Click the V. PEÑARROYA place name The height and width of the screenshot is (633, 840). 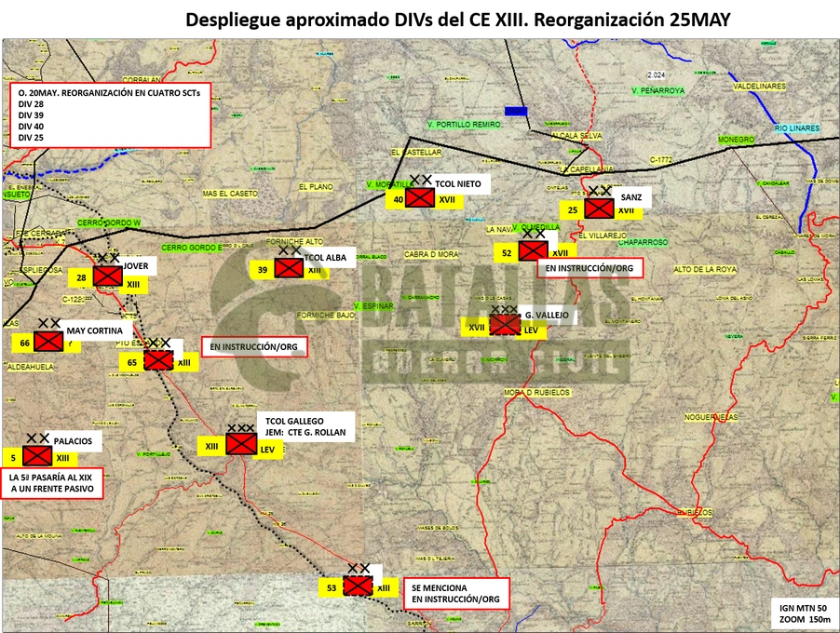click(657, 90)
